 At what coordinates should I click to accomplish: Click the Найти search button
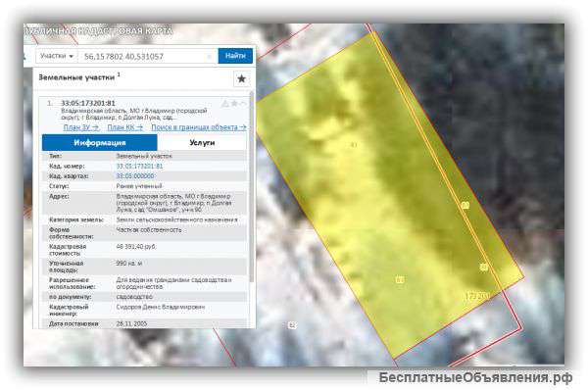coord(235,56)
